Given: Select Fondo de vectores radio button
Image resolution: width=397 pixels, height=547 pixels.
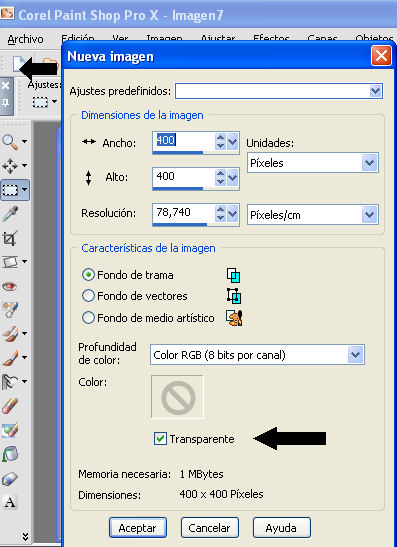Looking at the screenshot, I should pyautogui.click(x=88, y=296).
